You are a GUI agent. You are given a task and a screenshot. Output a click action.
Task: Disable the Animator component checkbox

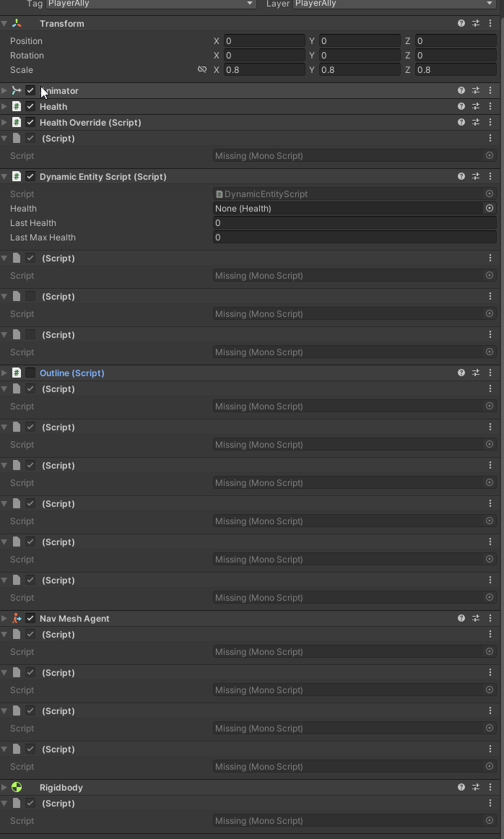30,91
